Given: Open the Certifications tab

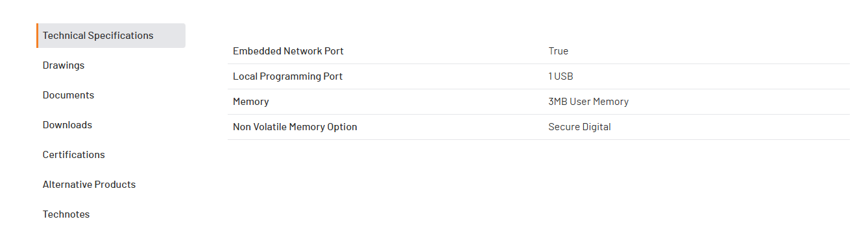Looking at the screenshot, I should (74, 155).
